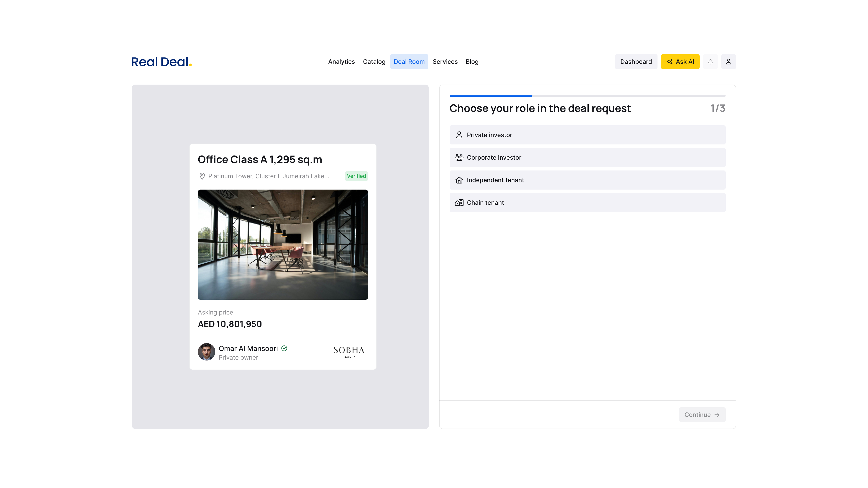Click the Continue button
This screenshot has width=868, height=488.
tap(702, 414)
